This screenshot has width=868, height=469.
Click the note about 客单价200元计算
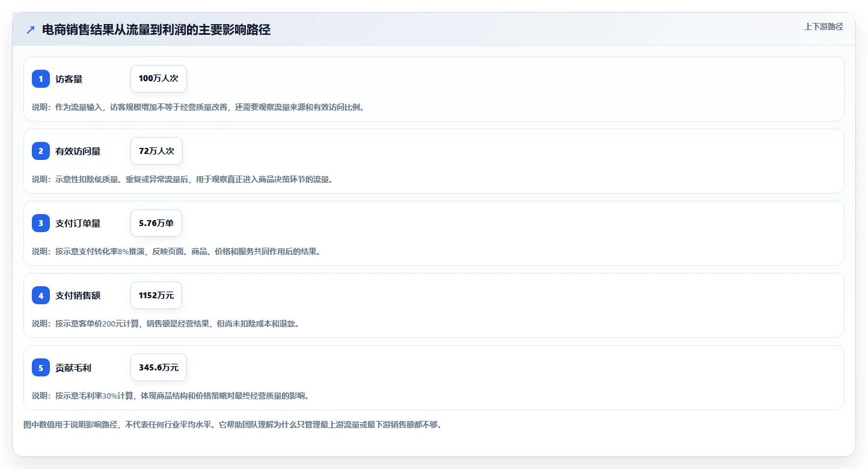point(165,323)
